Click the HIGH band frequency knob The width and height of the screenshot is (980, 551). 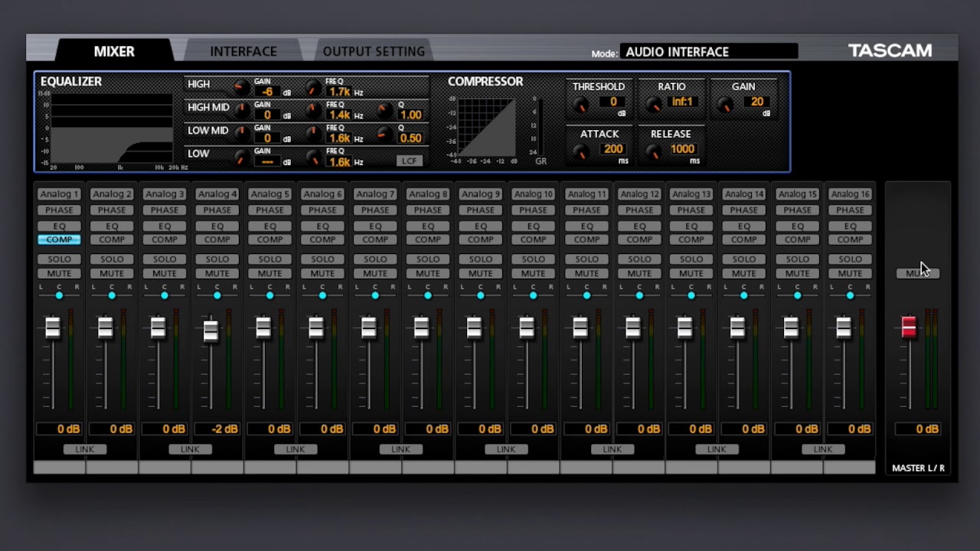click(313, 89)
